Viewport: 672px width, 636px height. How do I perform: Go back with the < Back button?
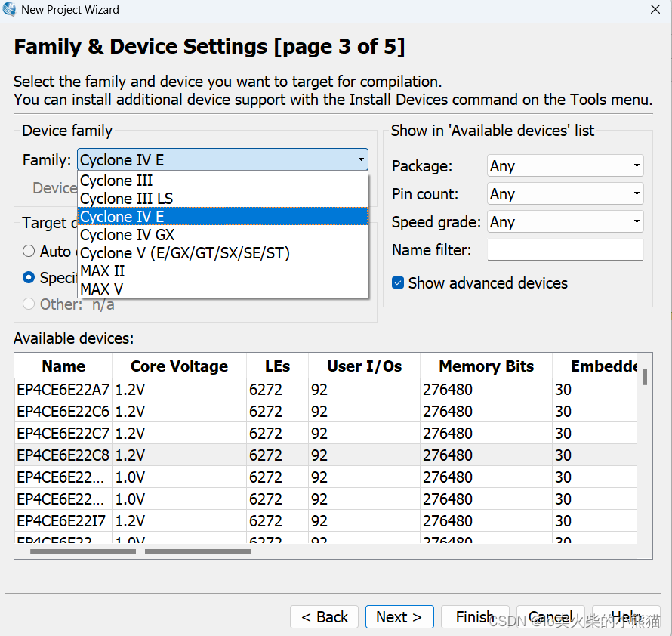pyautogui.click(x=325, y=617)
